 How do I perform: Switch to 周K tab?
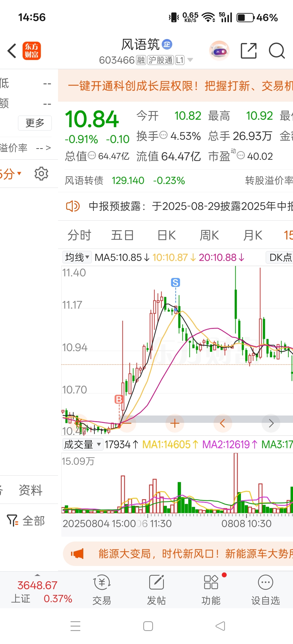pyautogui.click(x=209, y=235)
